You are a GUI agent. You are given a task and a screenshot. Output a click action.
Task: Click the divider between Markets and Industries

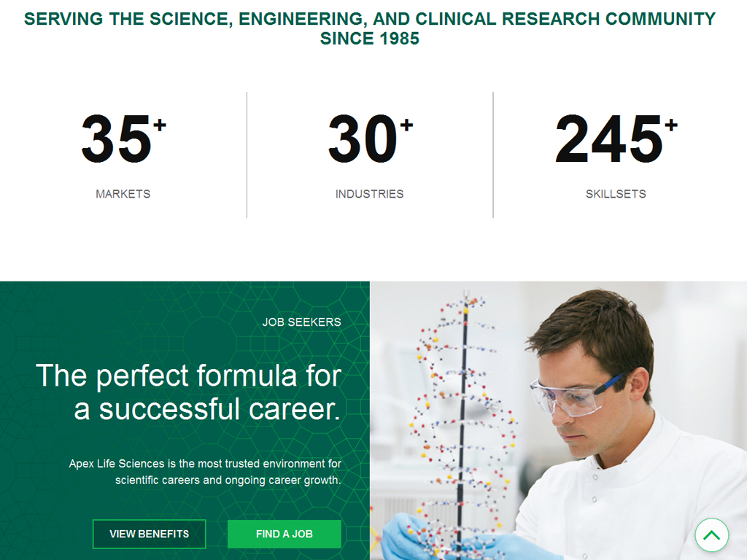pos(248,155)
